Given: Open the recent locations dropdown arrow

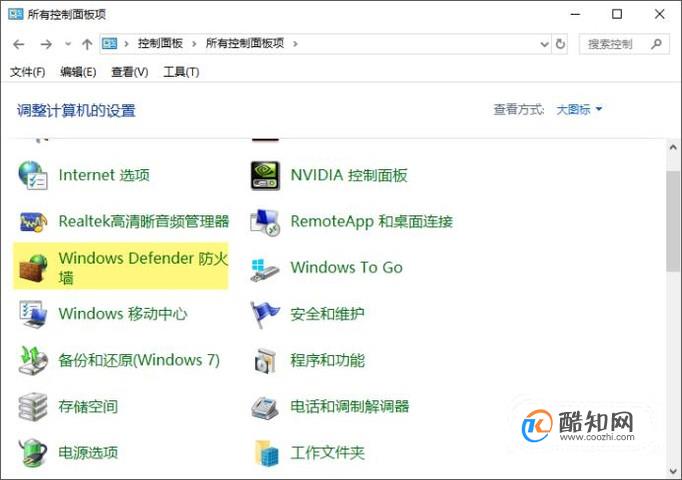Looking at the screenshot, I should (x=67, y=44).
